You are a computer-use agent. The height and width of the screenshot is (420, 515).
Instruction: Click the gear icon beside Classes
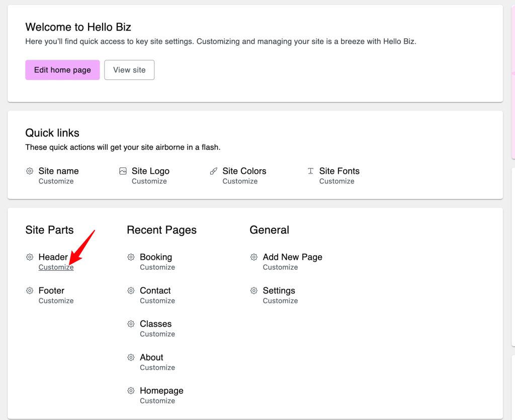click(x=131, y=324)
